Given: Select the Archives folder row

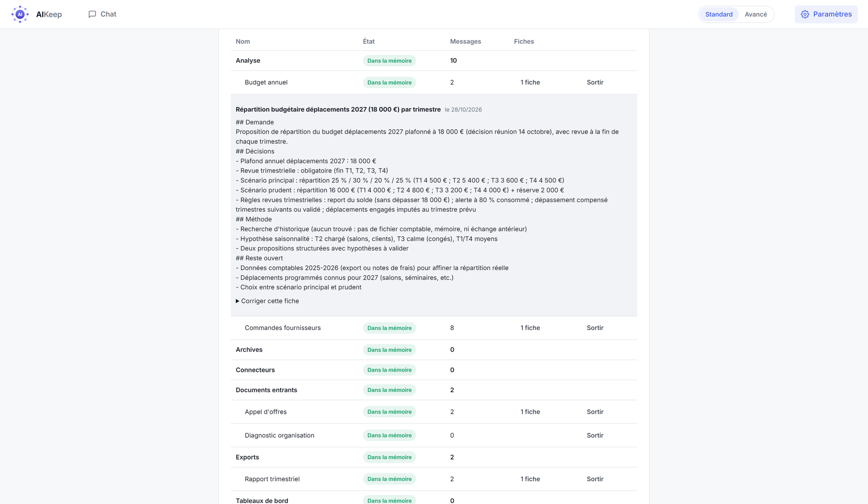Looking at the screenshot, I should tap(434, 350).
